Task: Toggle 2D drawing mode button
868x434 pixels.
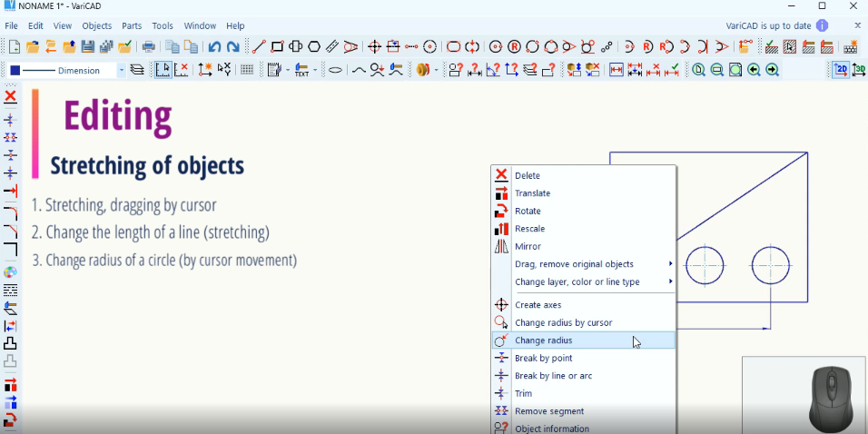Action: click(841, 70)
